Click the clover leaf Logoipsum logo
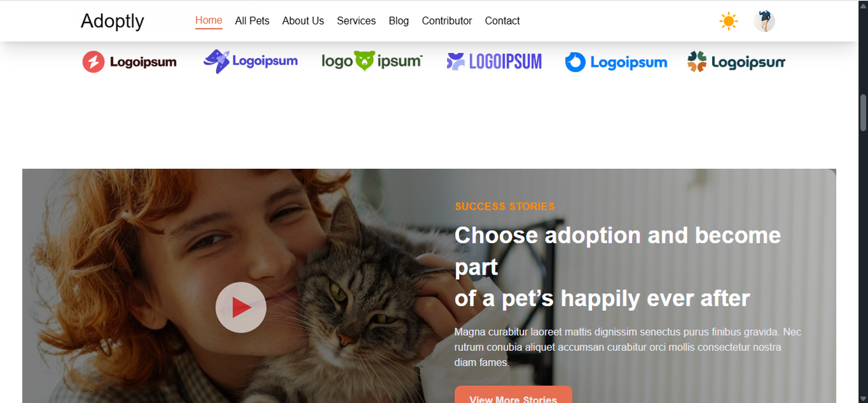Image resolution: width=868 pixels, height=403 pixels. coord(736,62)
